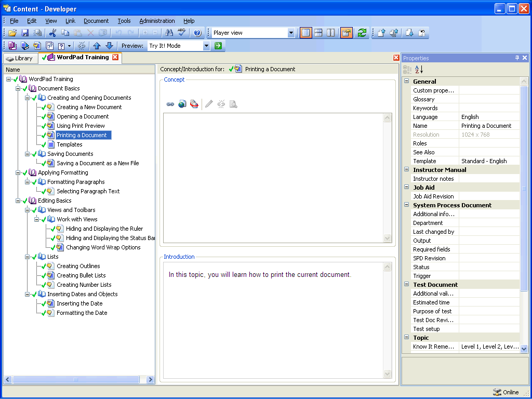This screenshot has height=399, width=532.
Task: Toggle the Properties pane pin
Action: click(517, 58)
